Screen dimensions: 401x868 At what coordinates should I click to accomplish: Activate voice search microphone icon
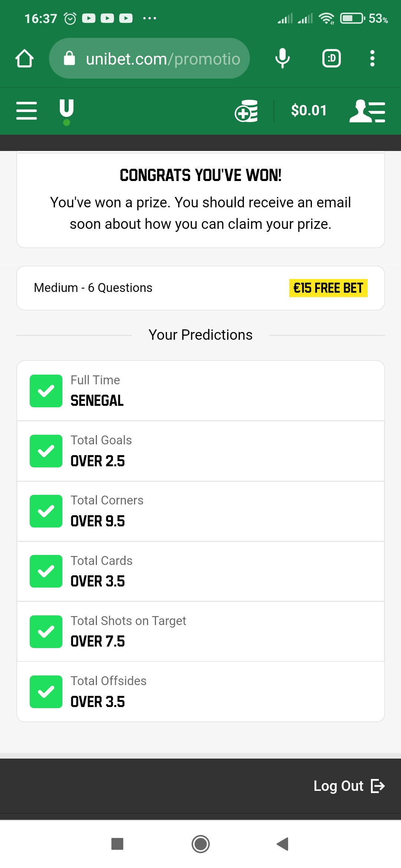click(x=283, y=59)
